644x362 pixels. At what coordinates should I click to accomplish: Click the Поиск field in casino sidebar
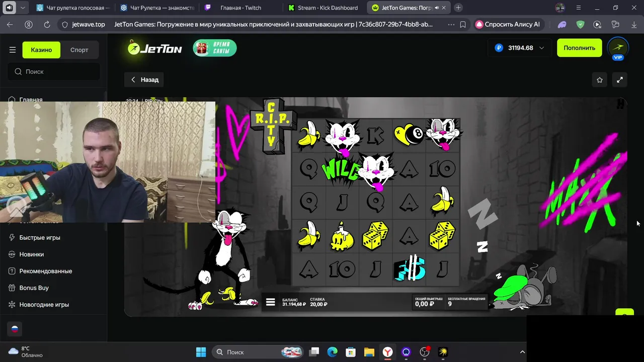[x=54, y=71]
